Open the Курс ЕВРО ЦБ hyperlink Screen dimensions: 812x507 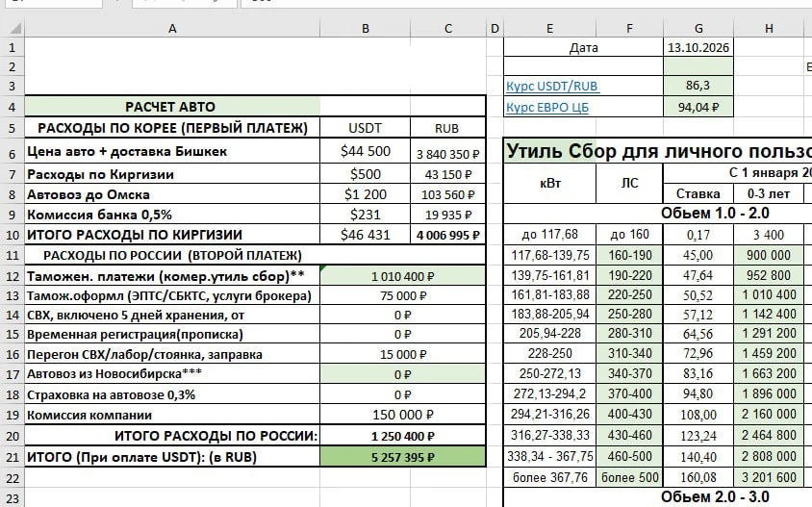coord(547,107)
